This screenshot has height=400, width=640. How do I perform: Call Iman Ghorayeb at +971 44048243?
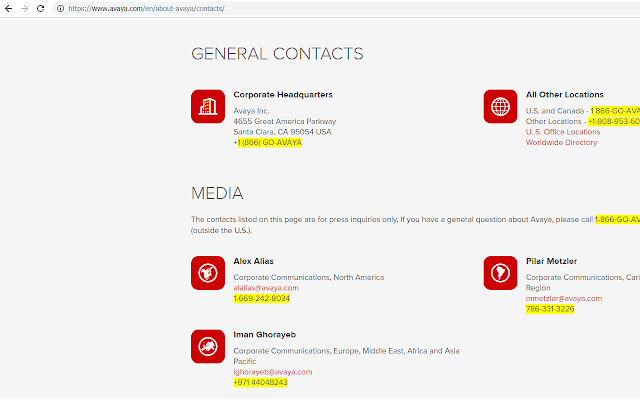[x=260, y=382]
